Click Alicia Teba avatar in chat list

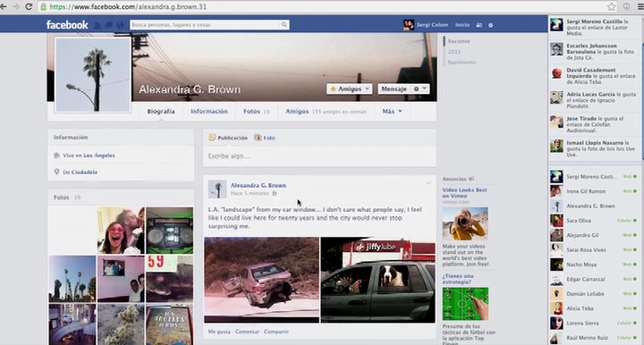(x=556, y=308)
